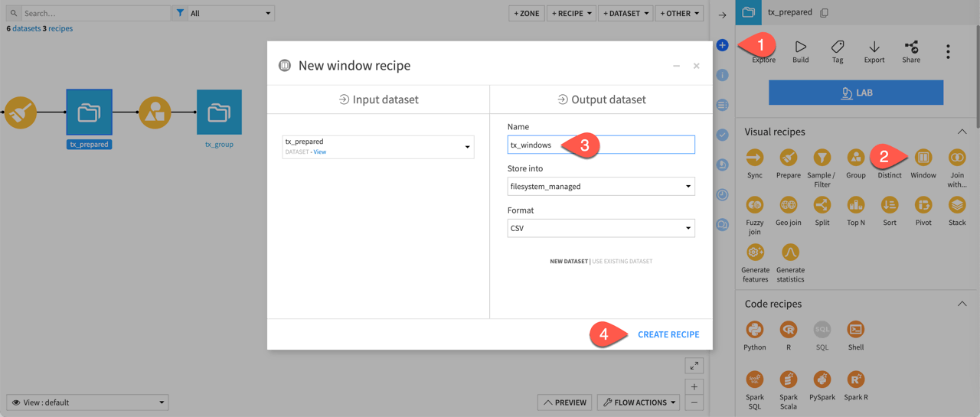Click the View link under input dataset
The height and width of the screenshot is (417, 980).
click(x=319, y=151)
